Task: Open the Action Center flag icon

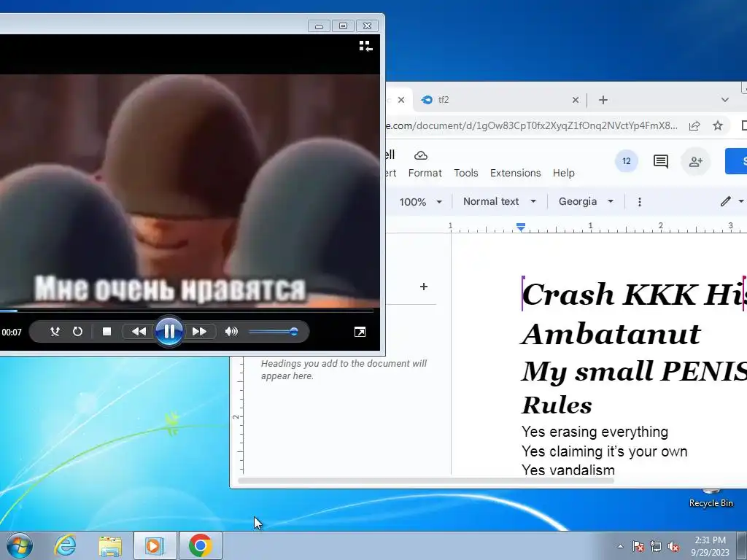Action: (x=638, y=546)
